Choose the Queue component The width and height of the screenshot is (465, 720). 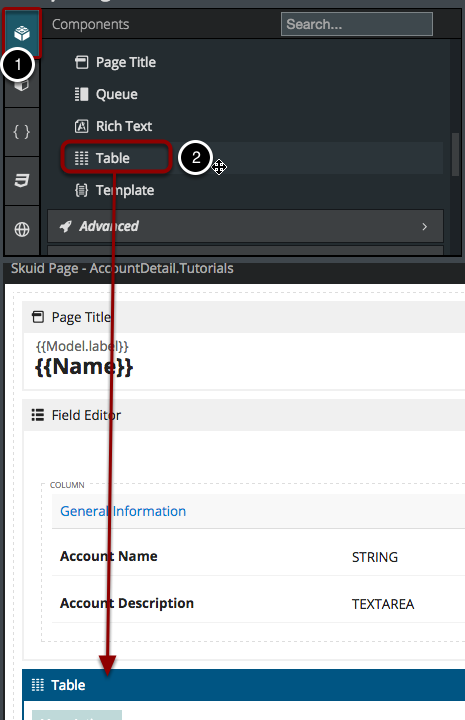(x=106, y=94)
